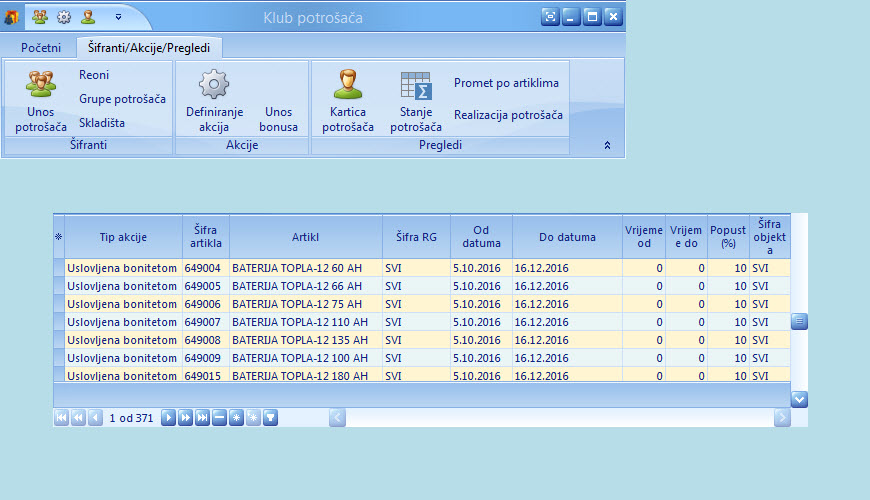Sort by Do datuma column header
Viewport: 870px width, 500px height.
pyautogui.click(x=567, y=237)
